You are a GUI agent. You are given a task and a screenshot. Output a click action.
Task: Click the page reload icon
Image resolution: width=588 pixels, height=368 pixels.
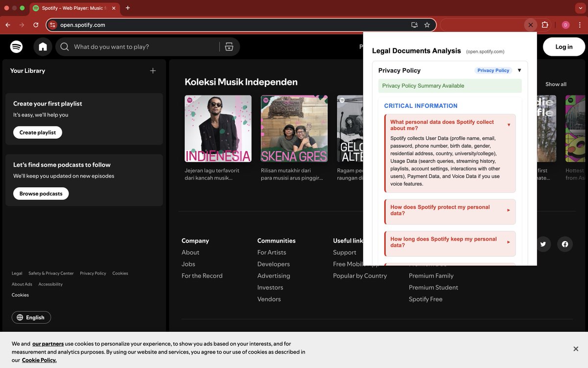[x=35, y=25]
